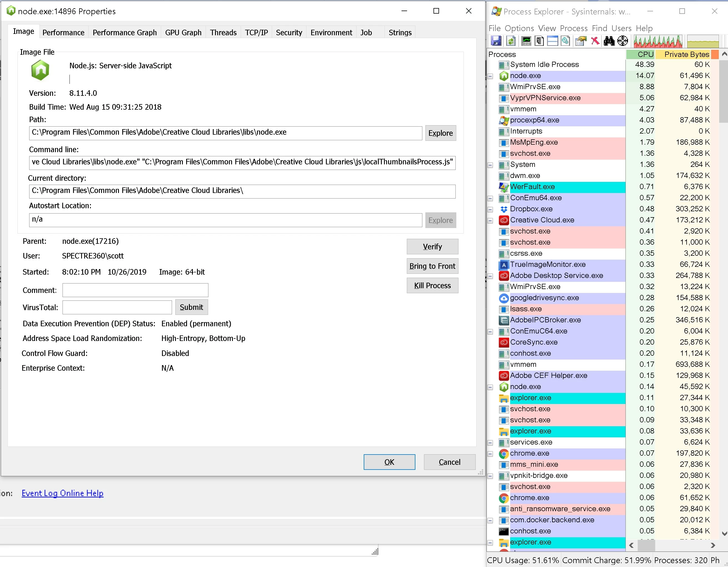
Task: Switch to the Threads tab
Action: pos(223,33)
